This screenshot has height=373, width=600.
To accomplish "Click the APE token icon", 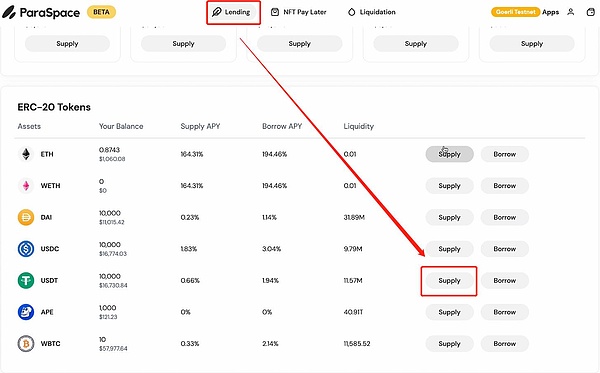I will click(26, 312).
